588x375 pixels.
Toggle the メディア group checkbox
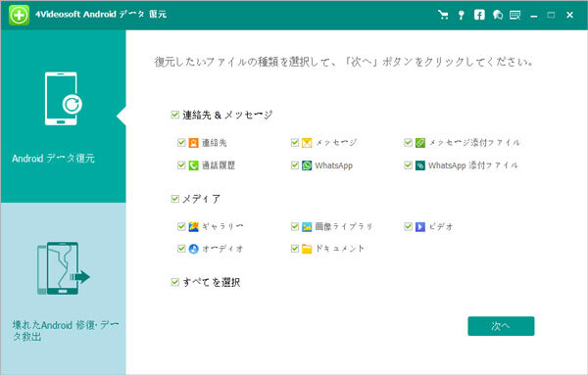pos(174,199)
